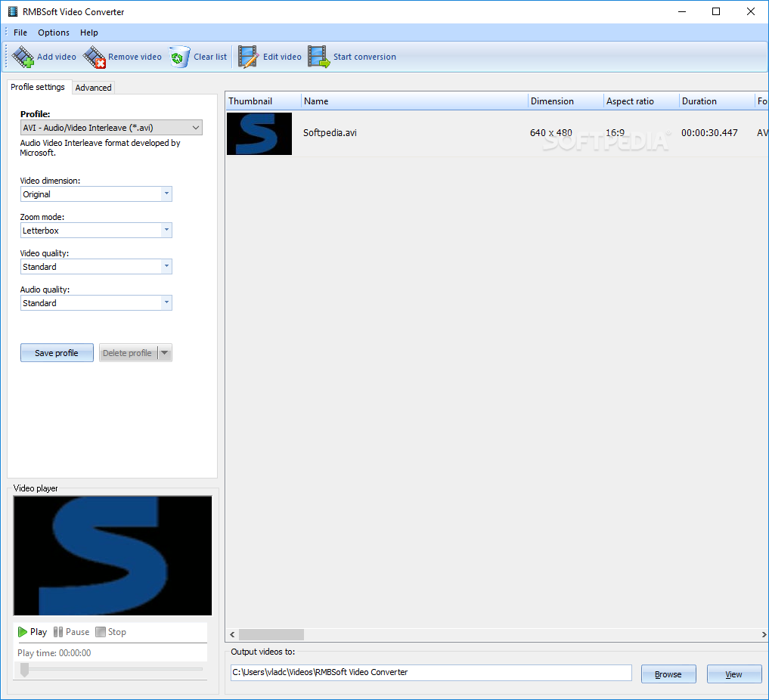The width and height of the screenshot is (769, 700).
Task: Click the video player preview area
Action: tap(113, 556)
